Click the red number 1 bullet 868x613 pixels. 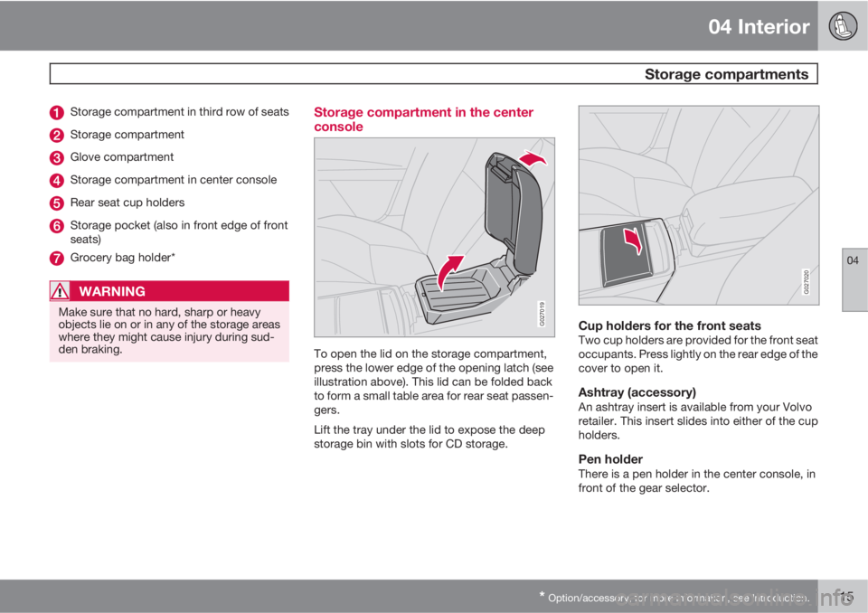(x=56, y=112)
